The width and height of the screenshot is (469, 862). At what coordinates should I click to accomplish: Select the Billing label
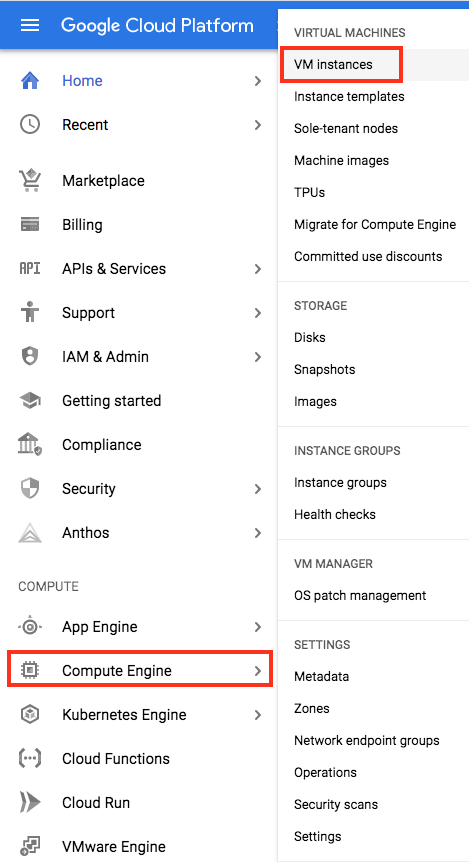(x=82, y=224)
